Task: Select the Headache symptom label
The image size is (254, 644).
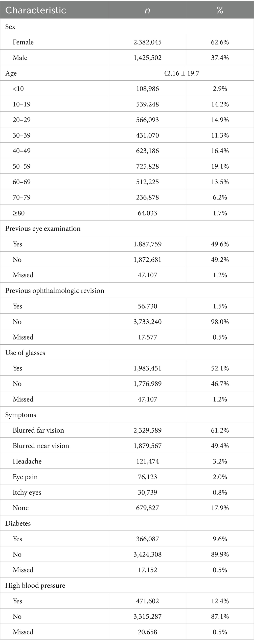Action: [27, 461]
